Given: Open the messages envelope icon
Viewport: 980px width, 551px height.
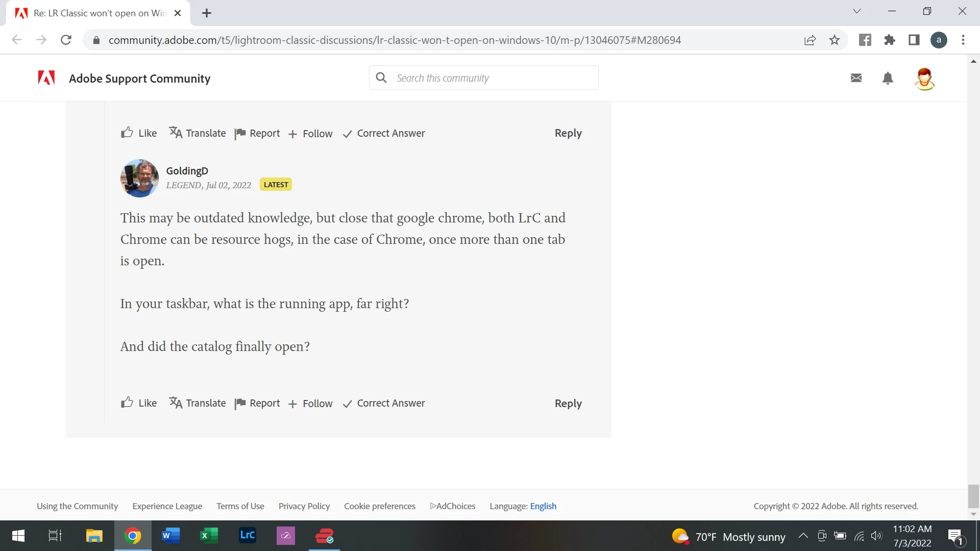Looking at the screenshot, I should click(x=856, y=78).
